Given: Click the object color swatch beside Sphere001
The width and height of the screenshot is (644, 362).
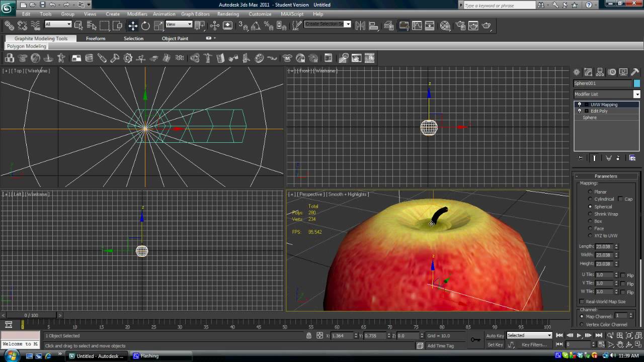Looking at the screenshot, I should (x=637, y=83).
